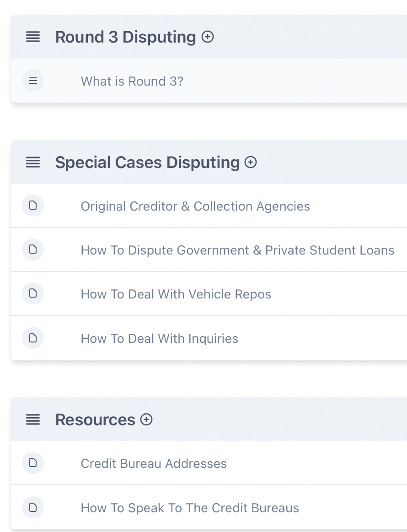
Task: Click the document icon for Original Creditor lesson
Action: pyautogui.click(x=33, y=206)
